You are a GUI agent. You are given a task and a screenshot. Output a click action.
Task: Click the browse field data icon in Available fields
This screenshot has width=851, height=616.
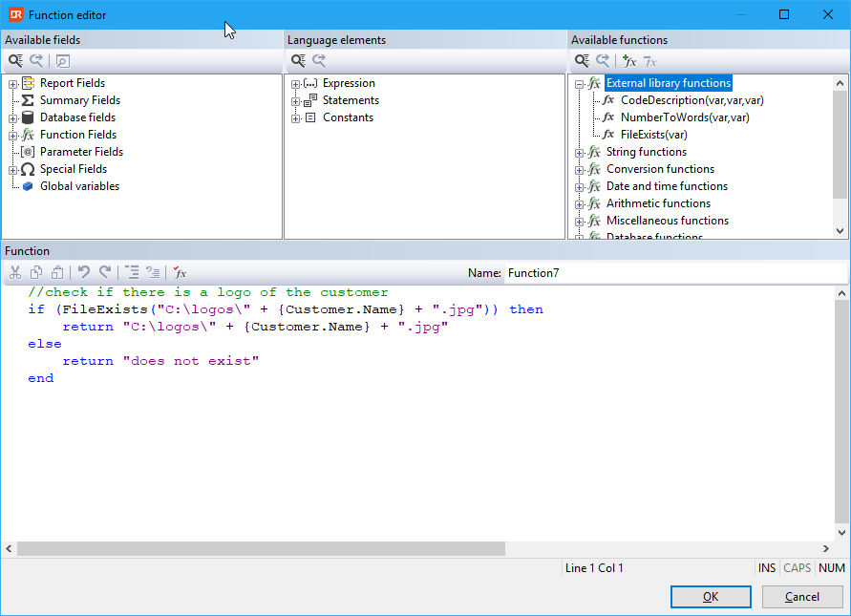tap(62, 61)
